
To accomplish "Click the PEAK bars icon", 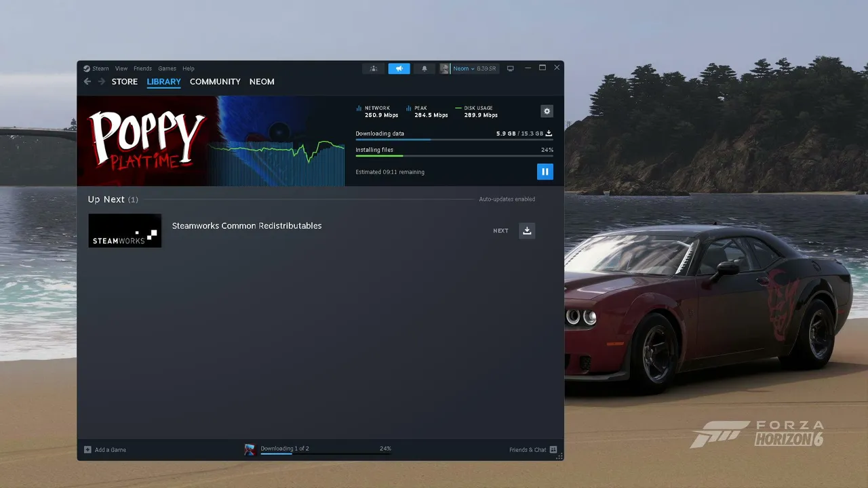I will [408, 108].
